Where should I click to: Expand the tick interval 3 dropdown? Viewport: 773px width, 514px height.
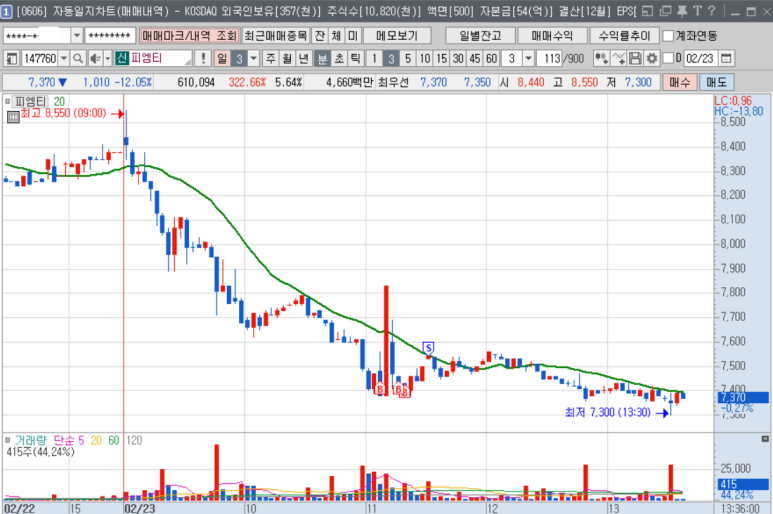[528, 58]
